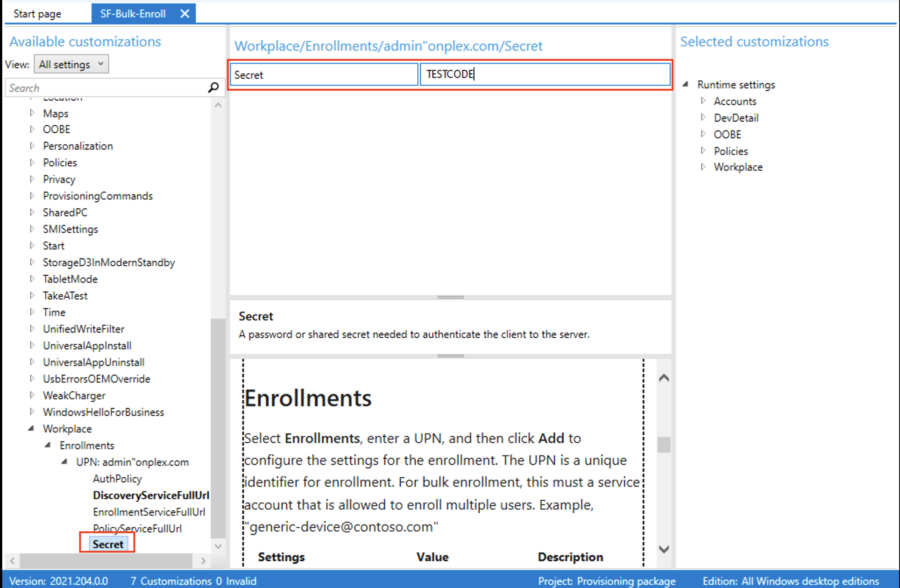Collapse the UPN admin"onplex.com node
This screenshot has width=900, height=588.
(x=65, y=462)
